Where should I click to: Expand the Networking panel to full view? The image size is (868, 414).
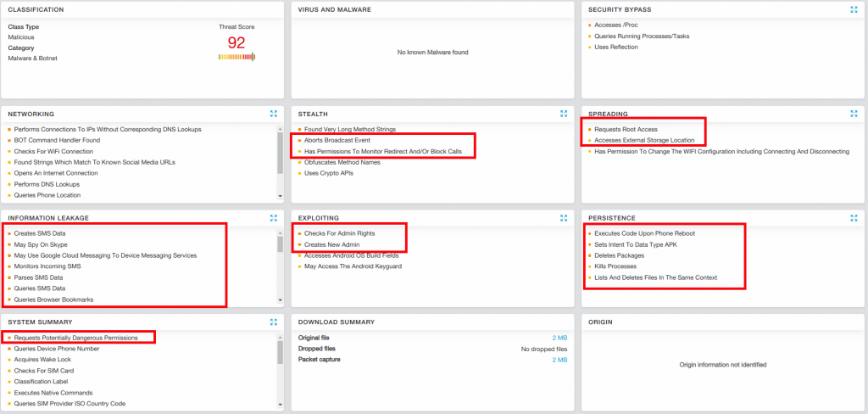pos(273,114)
